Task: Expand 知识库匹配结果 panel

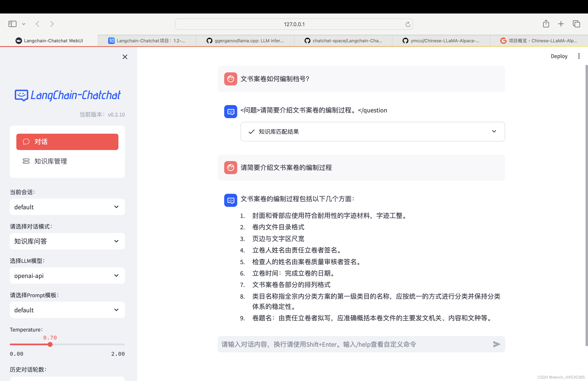Action: coord(373,132)
